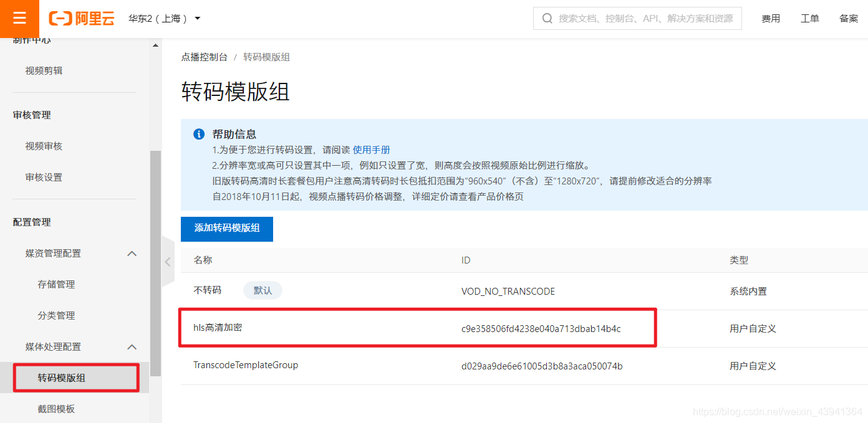
Task: Collapse the 媒资管理配置 section
Action: coord(132,254)
